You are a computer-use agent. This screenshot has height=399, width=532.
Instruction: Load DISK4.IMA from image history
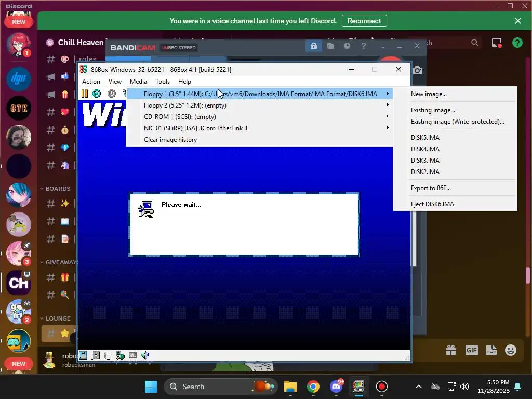pyautogui.click(x=455, y=149)
